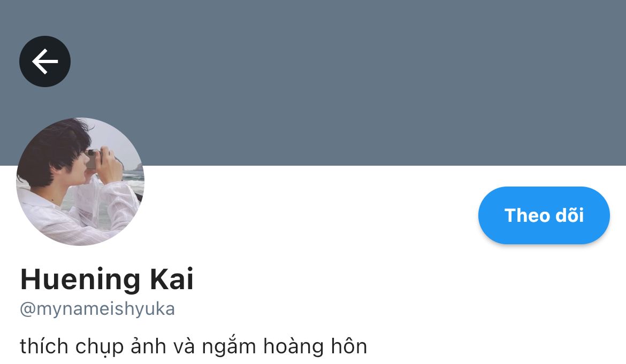Click the word Kai in the name
Viewport: 626px width, 364px height.
pos(172,279)
